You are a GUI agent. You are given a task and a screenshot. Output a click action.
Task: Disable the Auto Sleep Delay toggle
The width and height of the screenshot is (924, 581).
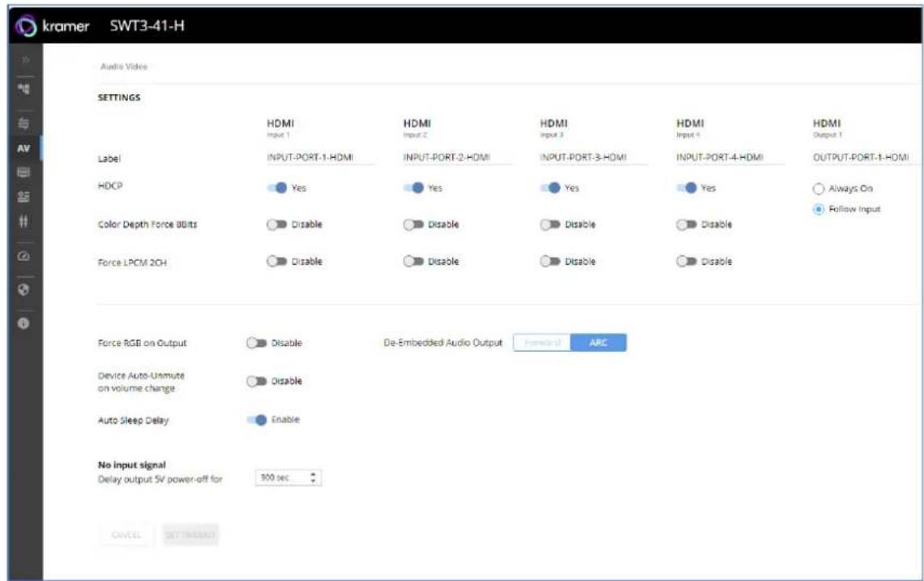click(257, 420)
